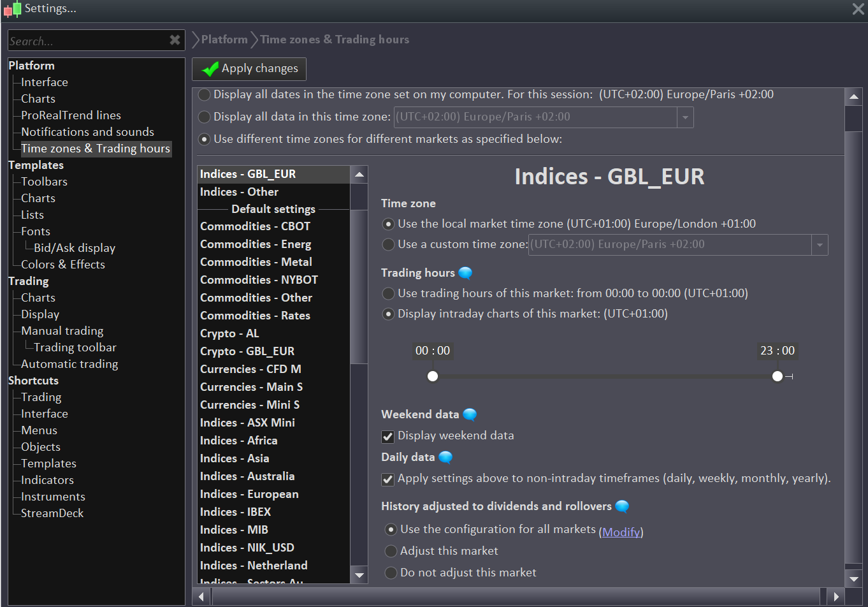The image size is (868, 607).
Task: Follow the Modify link
Action: coord(621,532)
